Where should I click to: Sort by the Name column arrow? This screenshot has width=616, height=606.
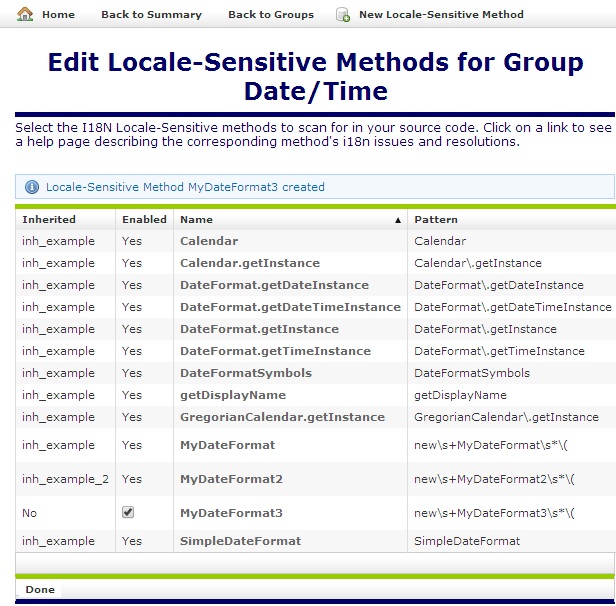click(398, 219)
